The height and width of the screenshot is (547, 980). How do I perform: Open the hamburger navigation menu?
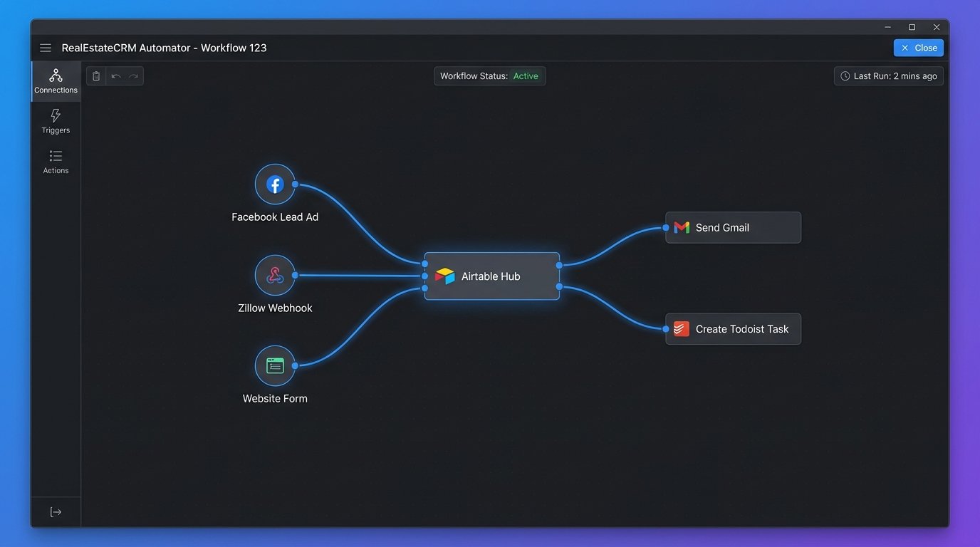pos(46,47)
